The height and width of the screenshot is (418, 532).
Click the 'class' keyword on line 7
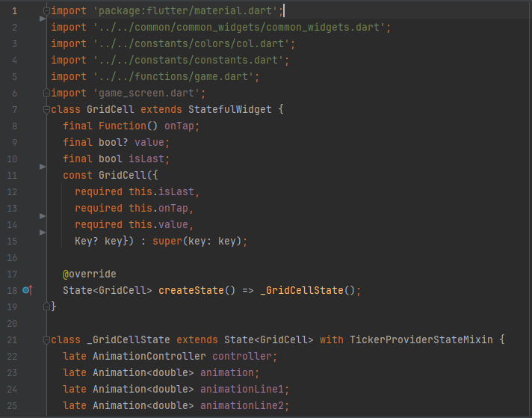pos(66,110)
